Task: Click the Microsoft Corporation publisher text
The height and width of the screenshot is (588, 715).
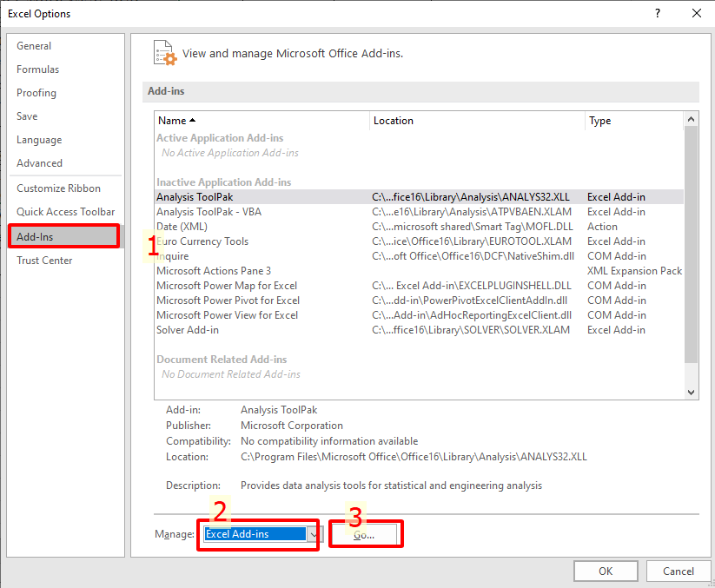Action: point(292,426)
